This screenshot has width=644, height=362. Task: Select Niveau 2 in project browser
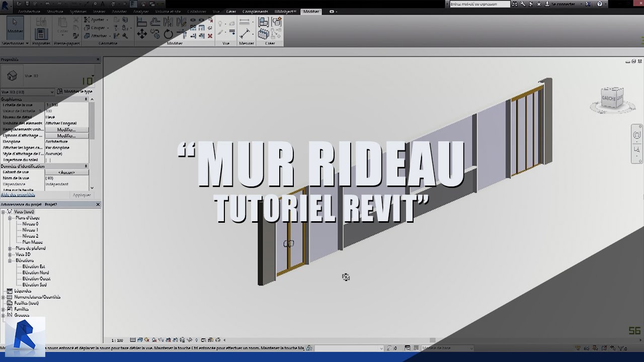(30, 236)
